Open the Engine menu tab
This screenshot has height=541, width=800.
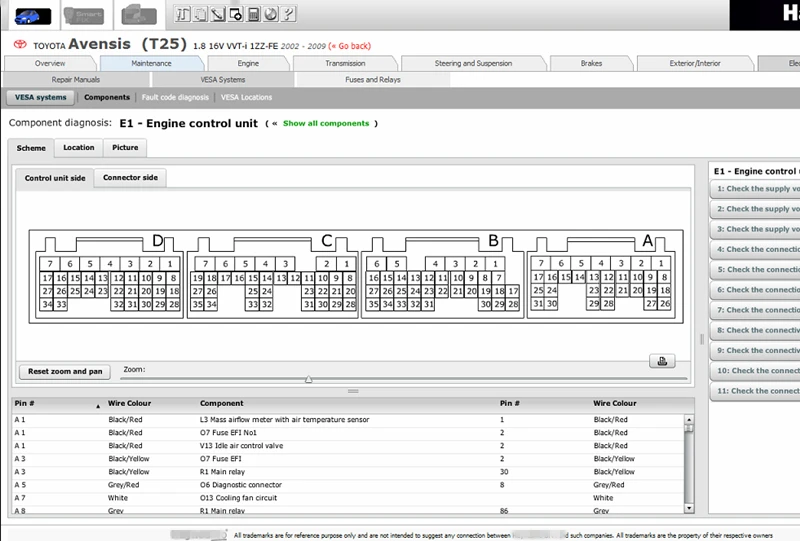[x=248, y=63]
